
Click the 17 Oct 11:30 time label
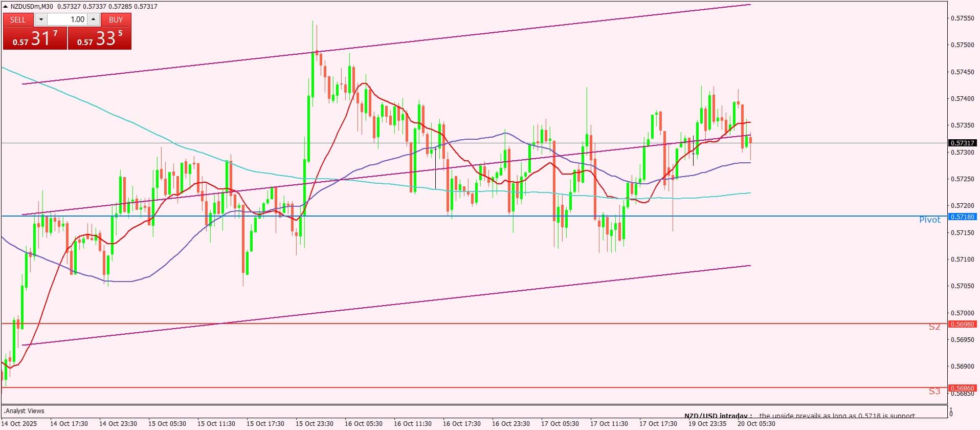(609, 424)
